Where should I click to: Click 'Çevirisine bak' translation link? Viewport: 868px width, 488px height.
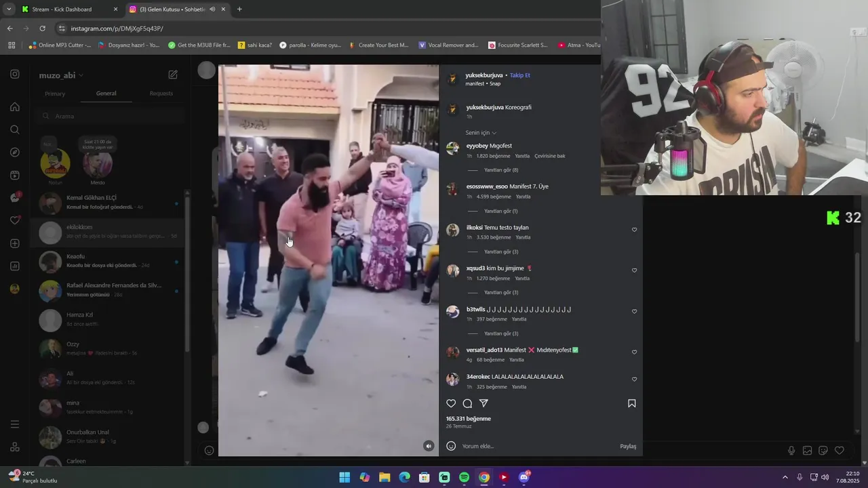[x=550, y=156]
